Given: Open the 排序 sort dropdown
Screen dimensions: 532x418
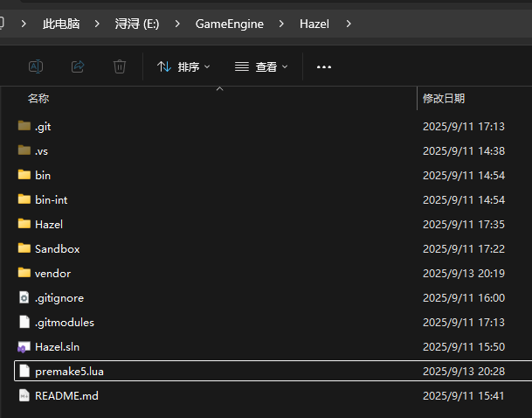Looking at the screenshot, I should tap(183, 66).
